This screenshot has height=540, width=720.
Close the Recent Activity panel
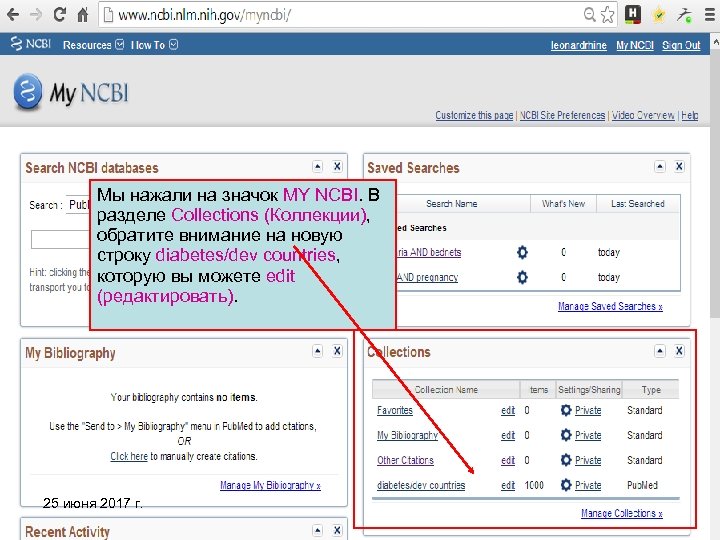pyautogui.click(x=337, y=530)
